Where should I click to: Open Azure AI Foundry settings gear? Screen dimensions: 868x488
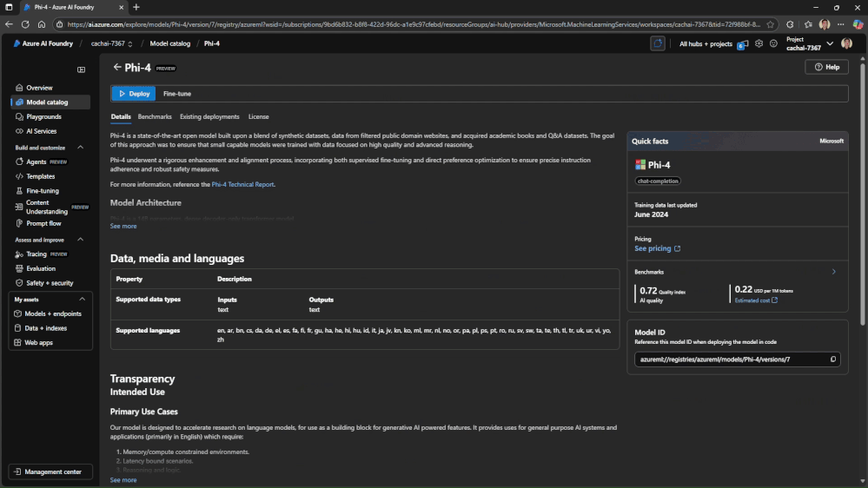tap(759, 43)
